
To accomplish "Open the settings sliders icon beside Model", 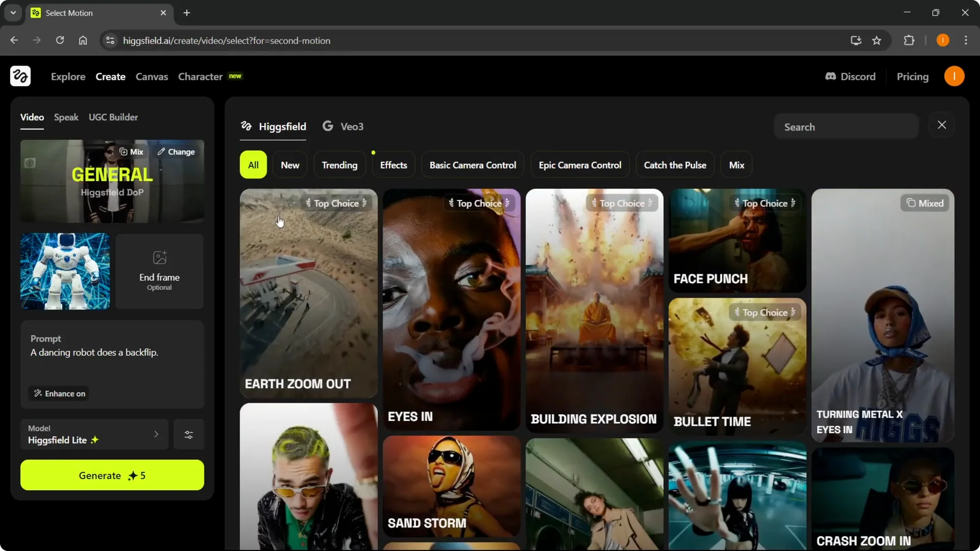I will click(x=188, y=435).
